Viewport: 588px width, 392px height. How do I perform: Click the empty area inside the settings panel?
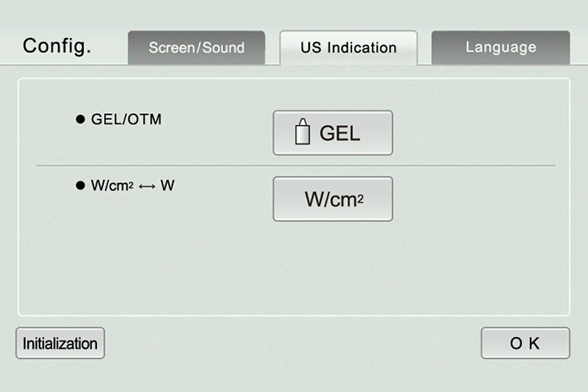294,268
